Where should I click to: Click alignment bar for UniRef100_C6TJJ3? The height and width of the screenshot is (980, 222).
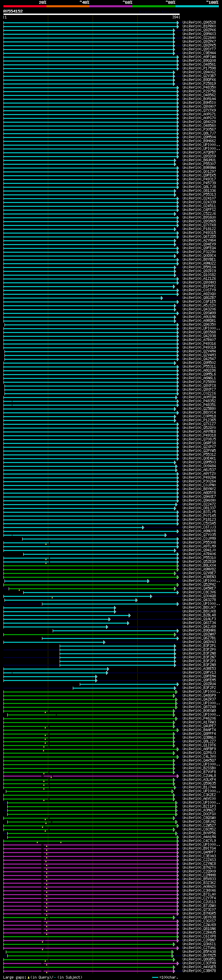point(74,527)
